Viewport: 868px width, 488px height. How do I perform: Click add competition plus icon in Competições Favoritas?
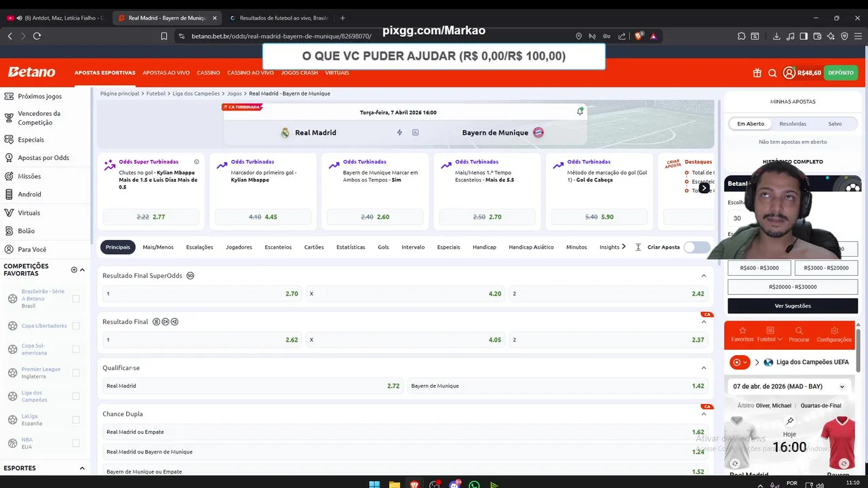tap(74, 270)
